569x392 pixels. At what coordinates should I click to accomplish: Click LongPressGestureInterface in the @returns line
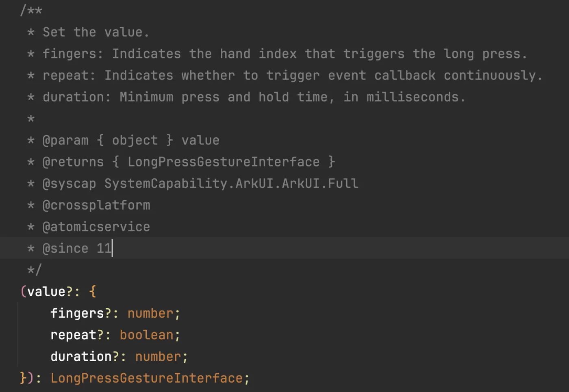click(224, 162)
